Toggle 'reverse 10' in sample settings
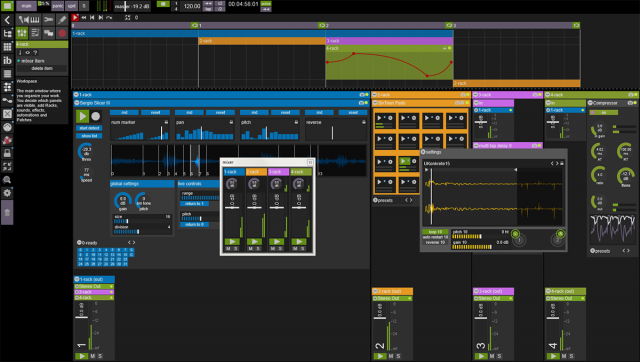Image resolution: width=640 pixels, height=362 pixels. (435, 242)
